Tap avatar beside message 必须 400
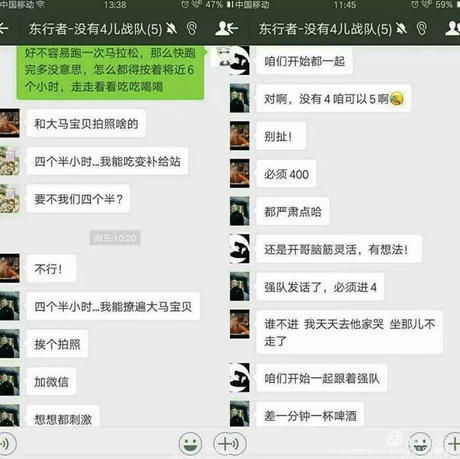This screenshot has height=459, width=460. (239, 173)
